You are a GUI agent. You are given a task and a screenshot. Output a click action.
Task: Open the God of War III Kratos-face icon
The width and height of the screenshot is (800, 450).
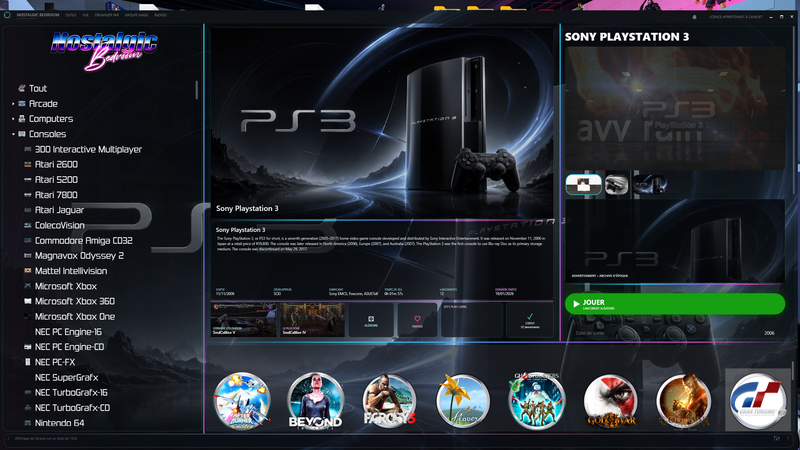(610, 401)
